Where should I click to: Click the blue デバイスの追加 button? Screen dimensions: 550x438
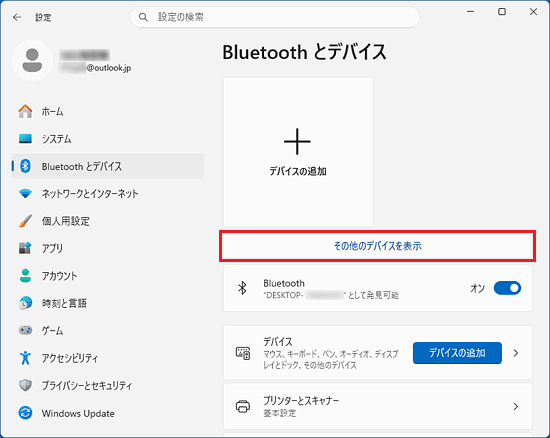[x=457, y=353]
